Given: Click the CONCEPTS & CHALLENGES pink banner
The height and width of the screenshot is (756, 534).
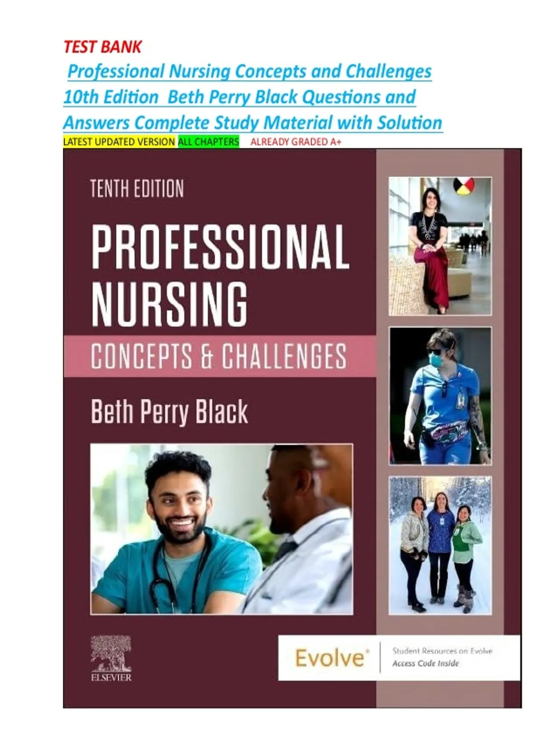Looking at the screenshot, I should click(220, 356).
